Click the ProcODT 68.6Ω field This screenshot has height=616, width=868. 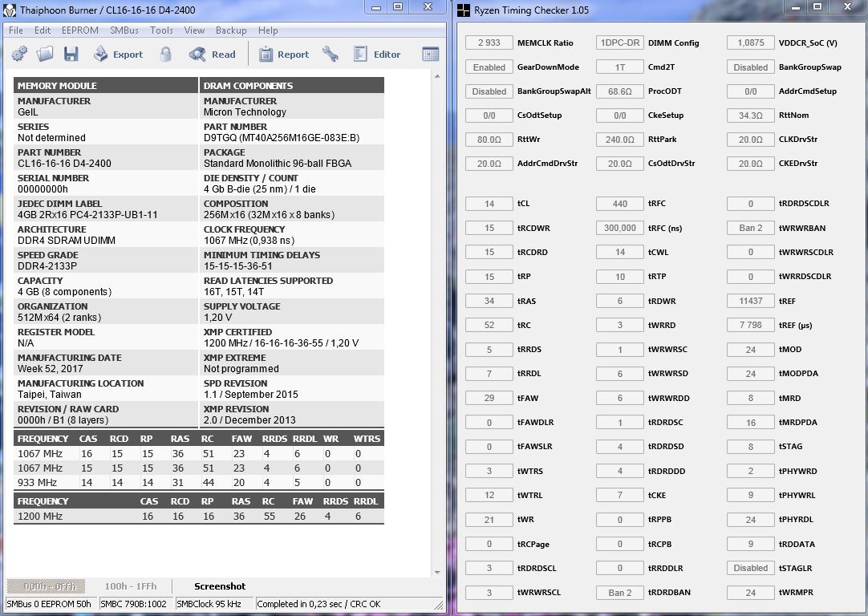tap(619, 91)
